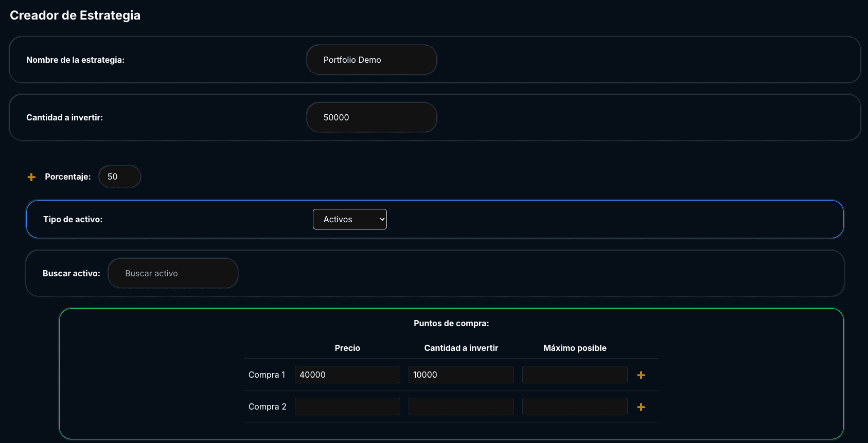Screen dimensions: 868x443
Task: Click the Puntos de compra heading
Action: tap(451, 323)
